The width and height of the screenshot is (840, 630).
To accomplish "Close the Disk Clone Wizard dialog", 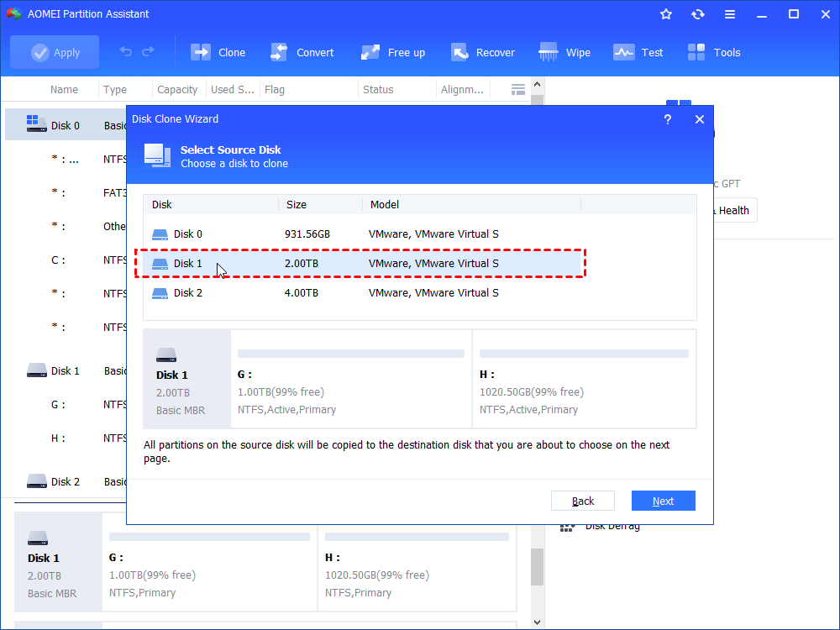I will coord(700,119).
